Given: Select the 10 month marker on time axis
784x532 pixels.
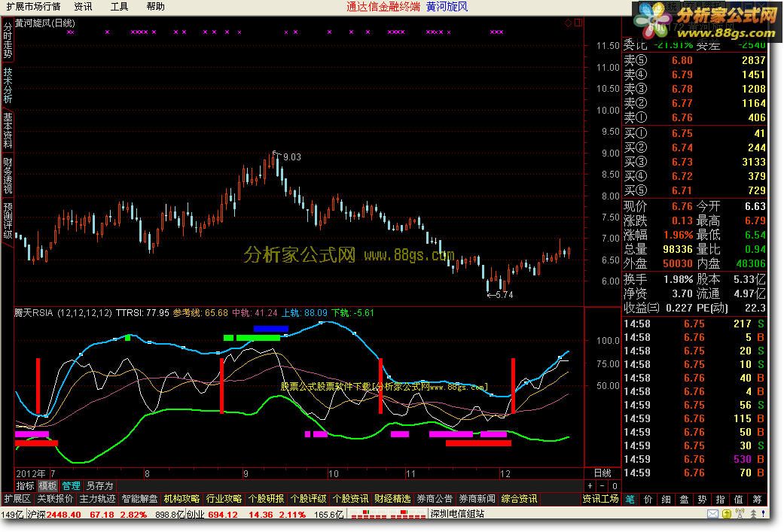Looking at the screenshot, I should click(x=333, y=473).
